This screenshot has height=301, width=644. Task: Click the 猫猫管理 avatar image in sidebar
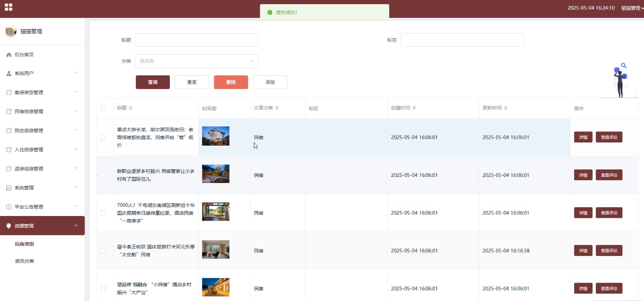click(11, 31)
